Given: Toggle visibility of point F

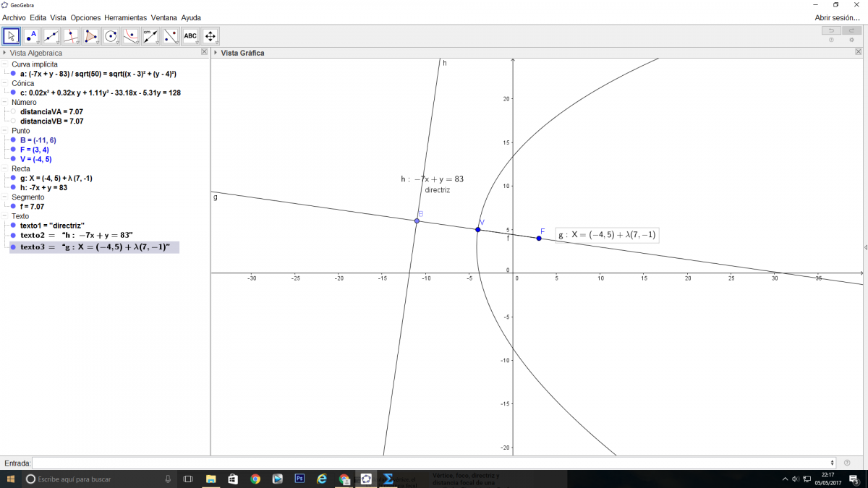Looking at the screenshot, I should 13,150.
